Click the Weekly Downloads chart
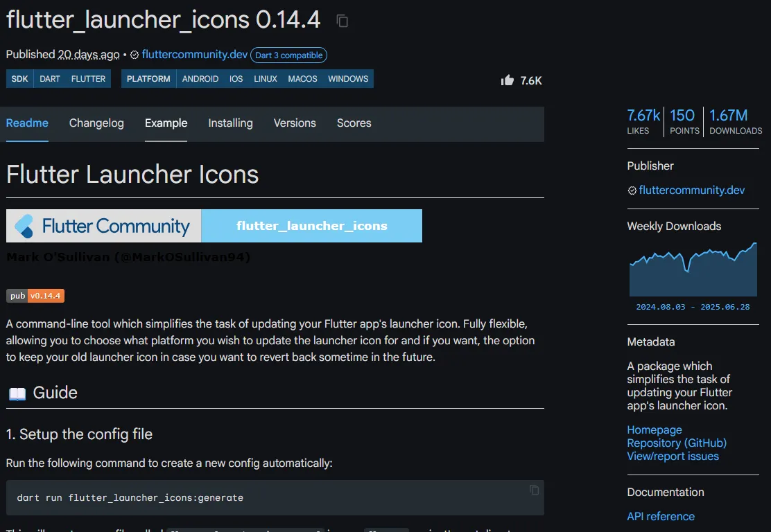Viewport: 771px width, 532px height. tap(693, 269)
